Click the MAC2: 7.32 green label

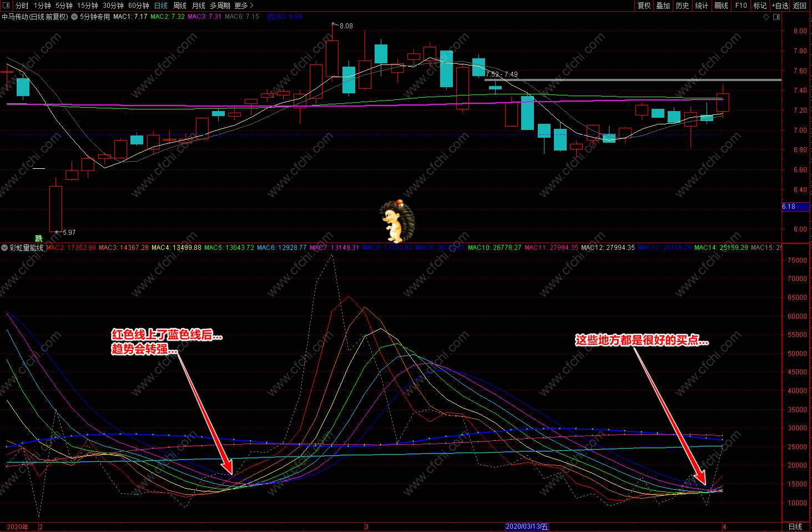(x=168, y=17)
